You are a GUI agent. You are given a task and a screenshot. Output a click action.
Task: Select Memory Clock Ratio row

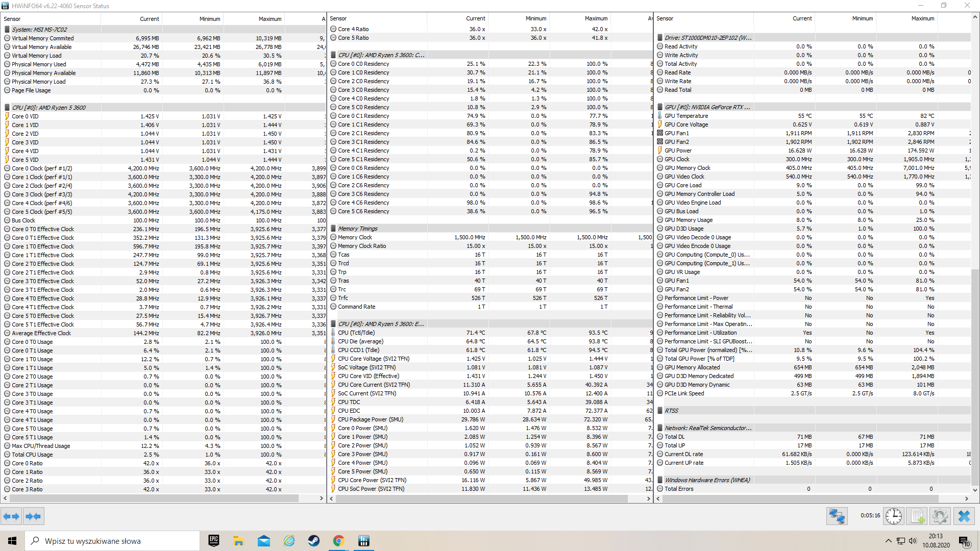[490, 246]
